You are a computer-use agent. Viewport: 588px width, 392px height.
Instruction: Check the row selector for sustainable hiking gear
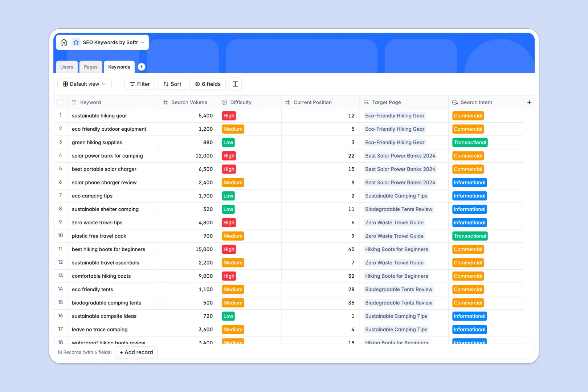(61, 115)
